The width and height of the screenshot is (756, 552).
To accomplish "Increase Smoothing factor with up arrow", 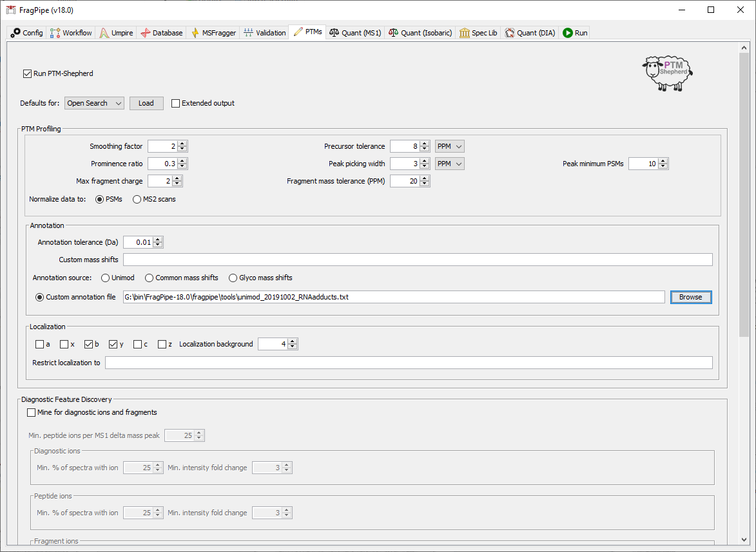I will tap(182, 144).
